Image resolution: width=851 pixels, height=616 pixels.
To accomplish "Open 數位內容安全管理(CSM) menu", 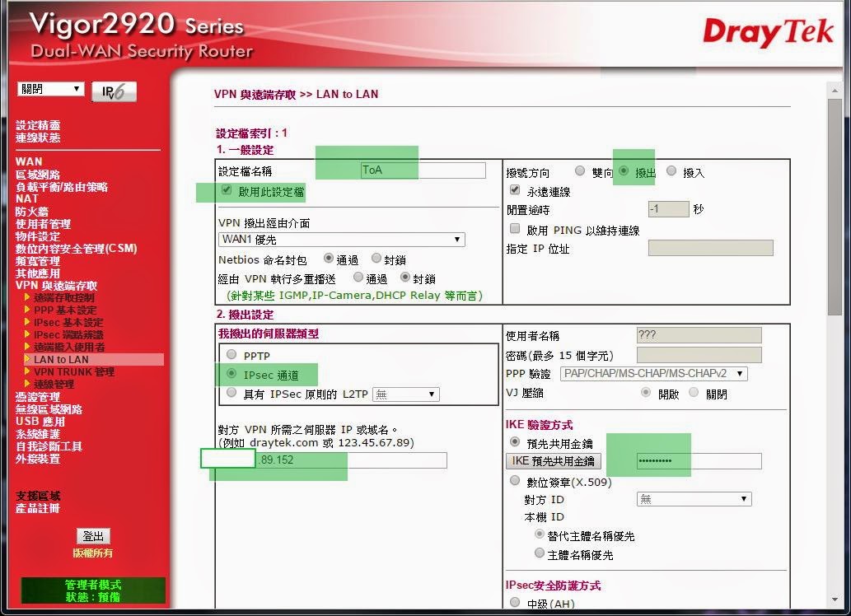I will click(77, 249).
